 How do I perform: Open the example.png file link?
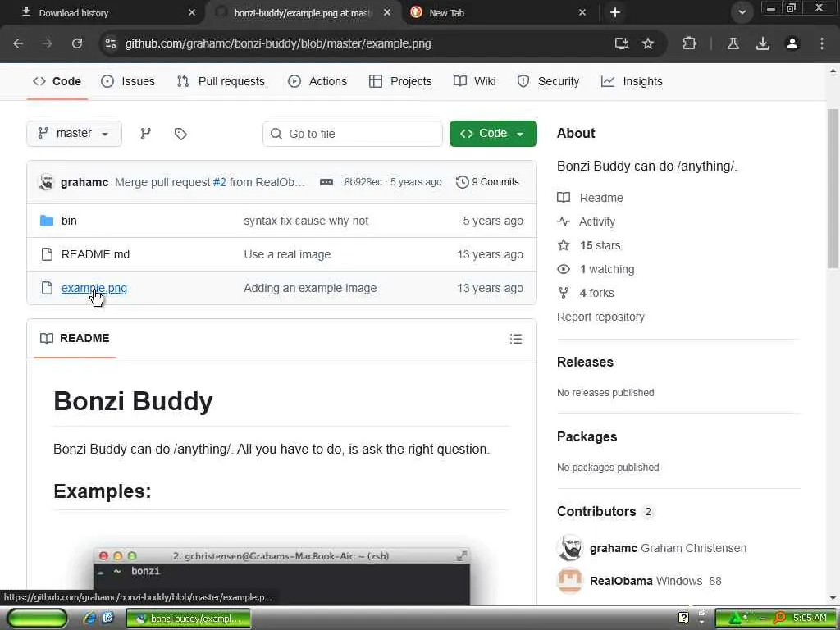coord(94,288)
